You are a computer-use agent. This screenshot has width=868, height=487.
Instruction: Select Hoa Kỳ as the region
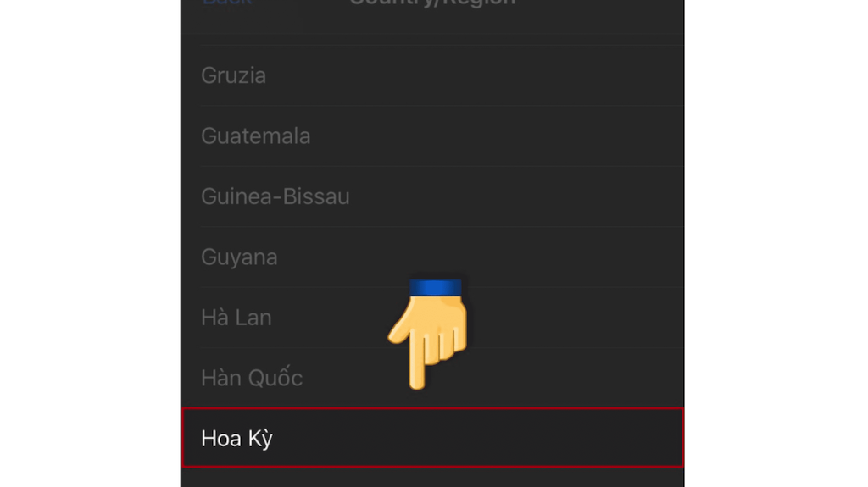click(433, 438)
